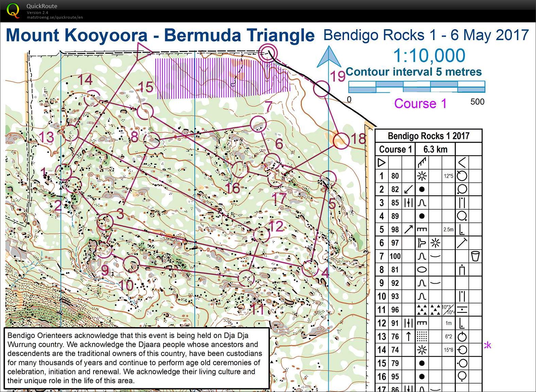Select control circle 10 on the map
The image size is (536, 392).
[131, 264]
